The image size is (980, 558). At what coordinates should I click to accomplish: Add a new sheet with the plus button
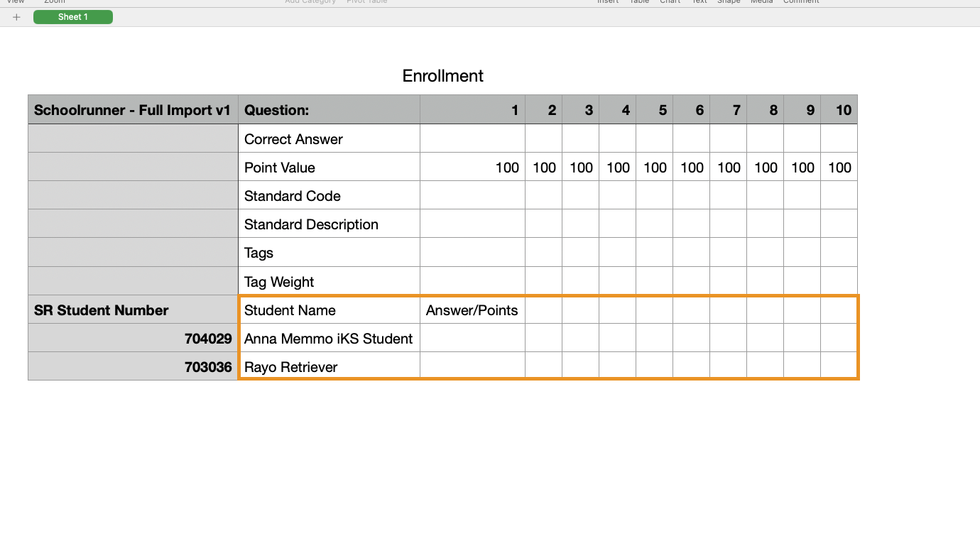coord(17,17)
